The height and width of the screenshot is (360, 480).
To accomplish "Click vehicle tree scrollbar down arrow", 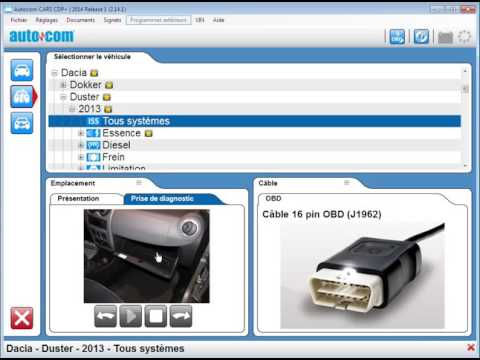I will point(465,166).
